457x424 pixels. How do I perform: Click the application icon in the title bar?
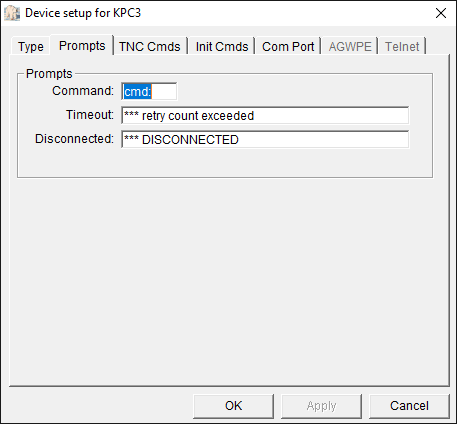click(x=12, y=13)
